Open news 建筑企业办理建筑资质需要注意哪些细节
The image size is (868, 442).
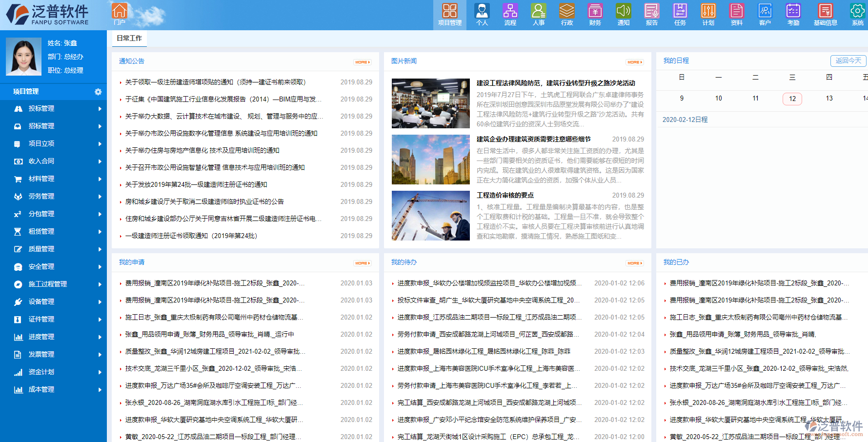534,139
